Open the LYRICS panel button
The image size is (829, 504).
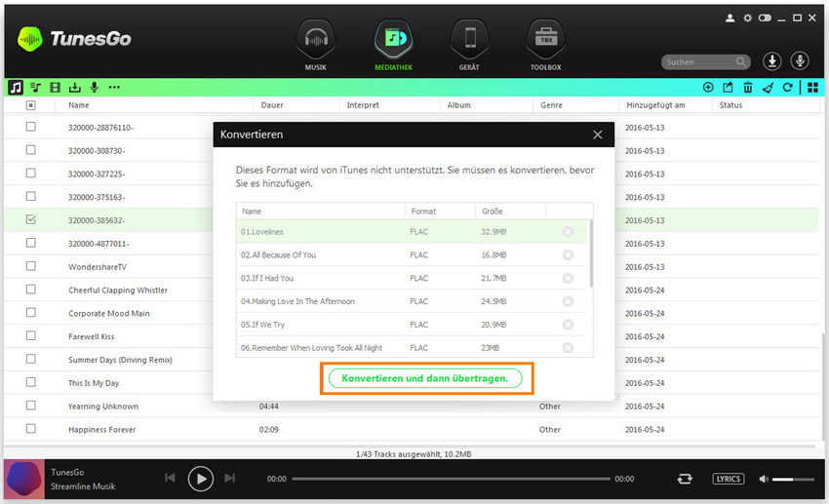click(728, 479)
